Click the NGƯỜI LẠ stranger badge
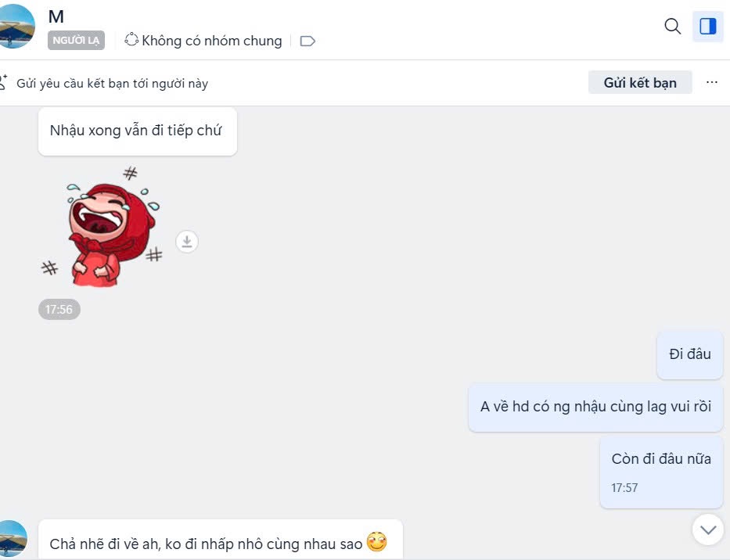The image size is (730, 560). 76,41
